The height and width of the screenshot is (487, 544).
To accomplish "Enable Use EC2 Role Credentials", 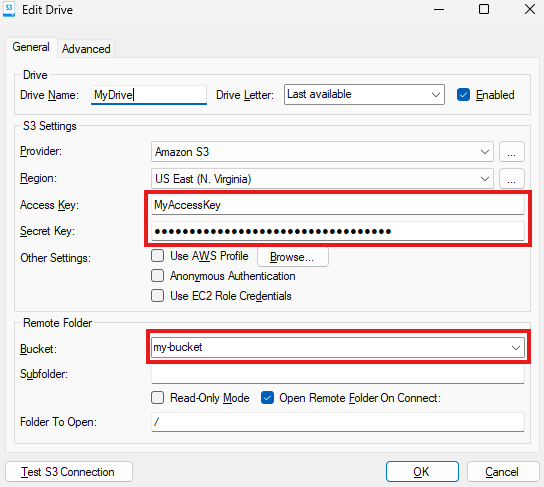I will click(x=158, y=296).
